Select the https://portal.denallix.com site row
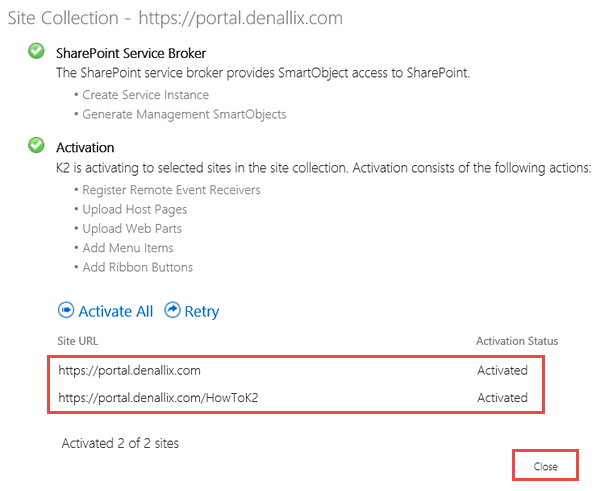This screenshot has width=600, height=491. [x=295, y=370]
